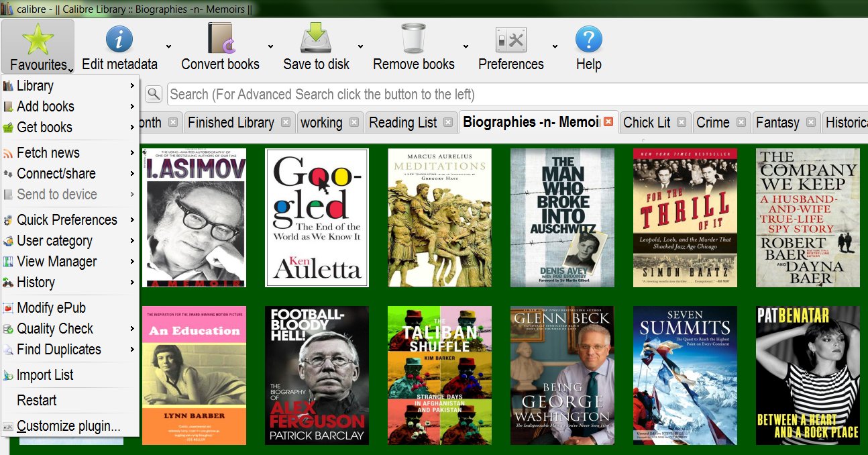Image resolution: width=868 pixels, height=455 pixels.
Task: Click the History menu icon
Action: click(x=8, y=283)
